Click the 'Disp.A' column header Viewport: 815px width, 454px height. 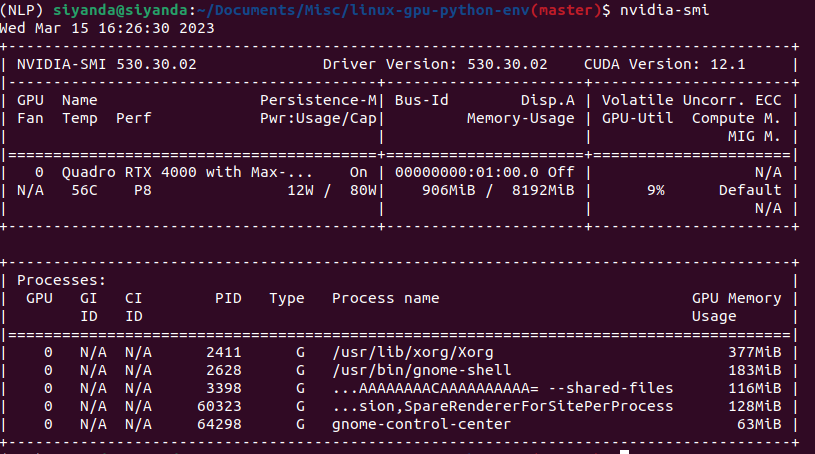(548, 100)
